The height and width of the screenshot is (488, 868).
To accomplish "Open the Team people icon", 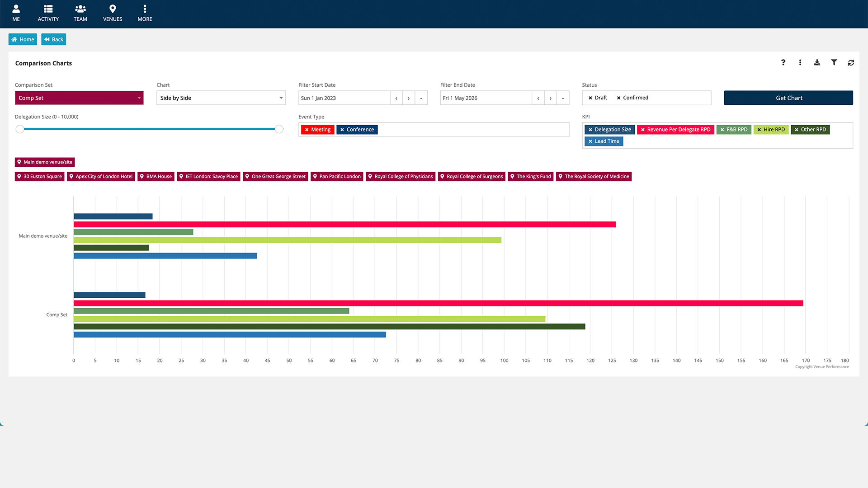I will pyautogui.click(x=80, y=13).
